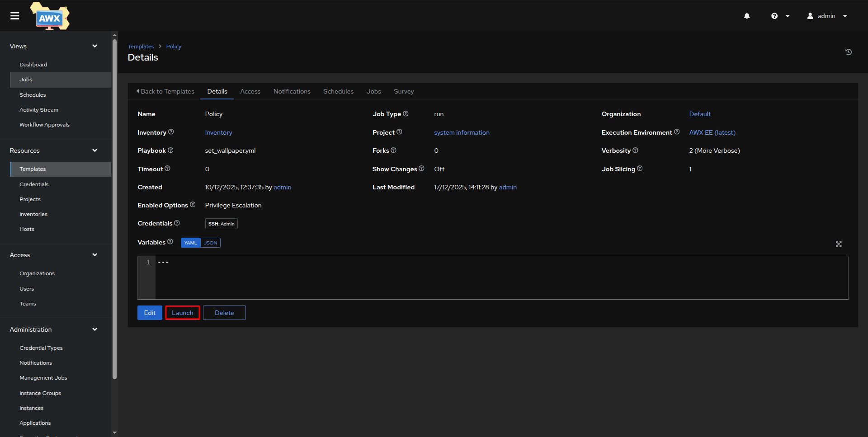Click the activity stream history icon
The width and height of the screenshot is (868, 437).
[x=848, y=52]
